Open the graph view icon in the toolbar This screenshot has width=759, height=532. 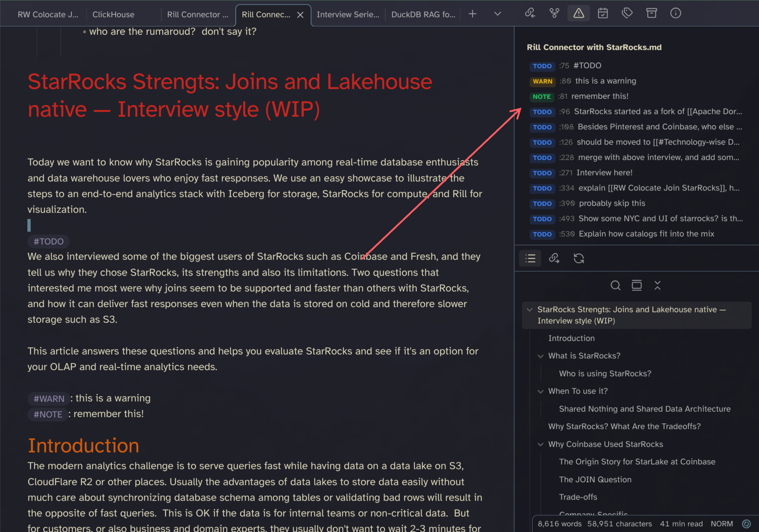pos(554,13)
